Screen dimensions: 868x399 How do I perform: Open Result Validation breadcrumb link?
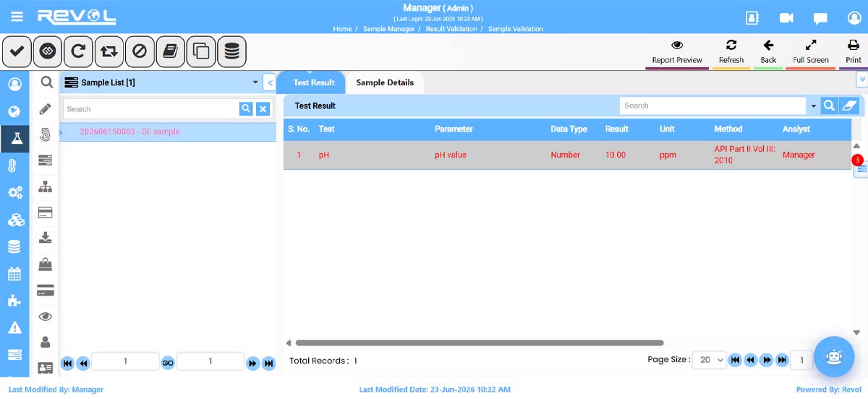pyautogui.click(x=451, y=29)
